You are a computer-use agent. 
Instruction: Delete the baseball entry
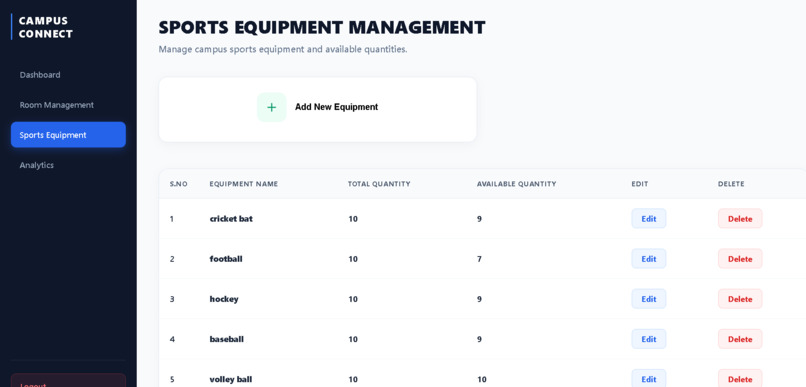point(740,339)
